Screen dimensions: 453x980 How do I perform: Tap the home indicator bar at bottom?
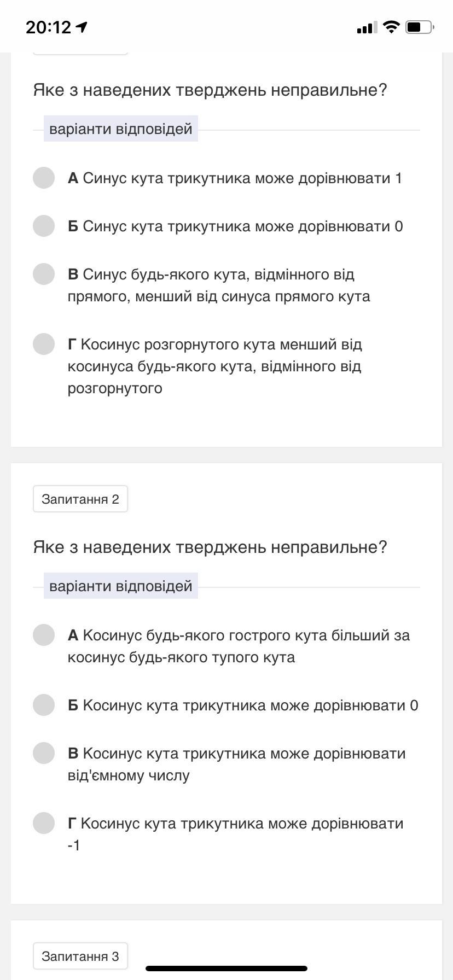point(226,969)
